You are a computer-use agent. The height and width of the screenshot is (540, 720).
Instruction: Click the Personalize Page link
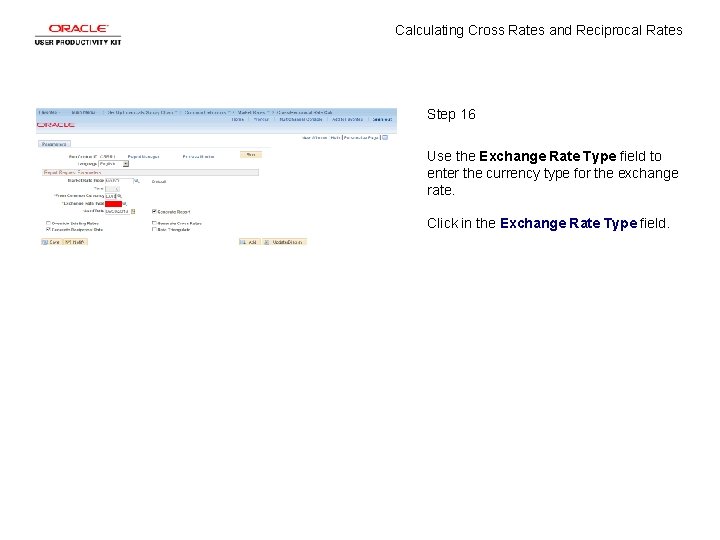tap(361, 138)
